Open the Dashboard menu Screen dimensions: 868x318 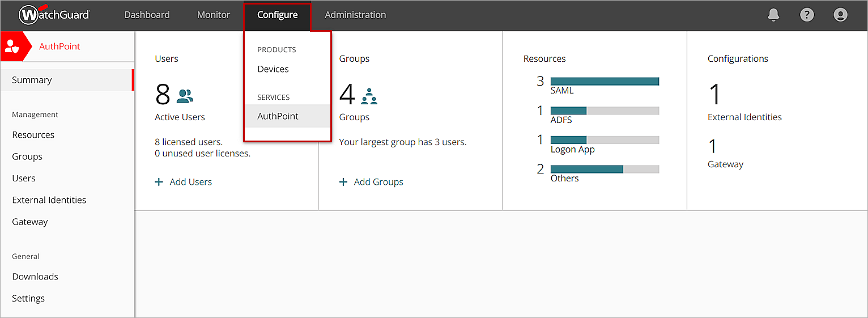147,15
